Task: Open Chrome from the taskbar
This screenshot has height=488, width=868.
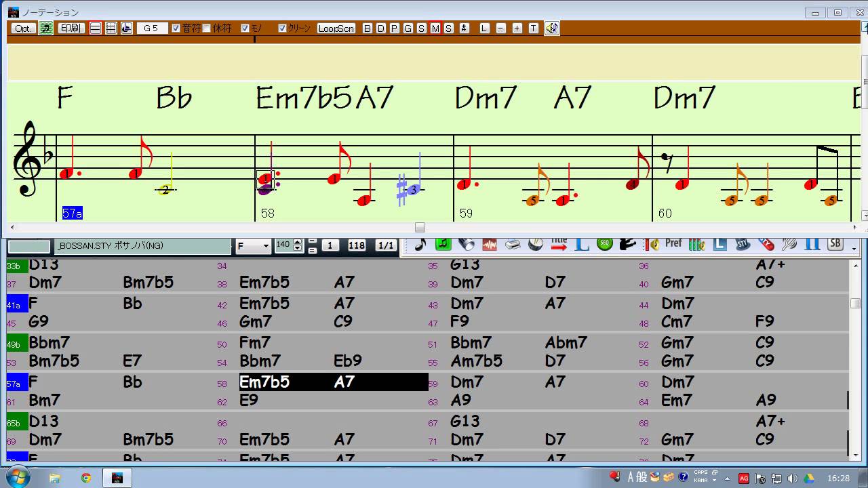Action: click(86, 478)
